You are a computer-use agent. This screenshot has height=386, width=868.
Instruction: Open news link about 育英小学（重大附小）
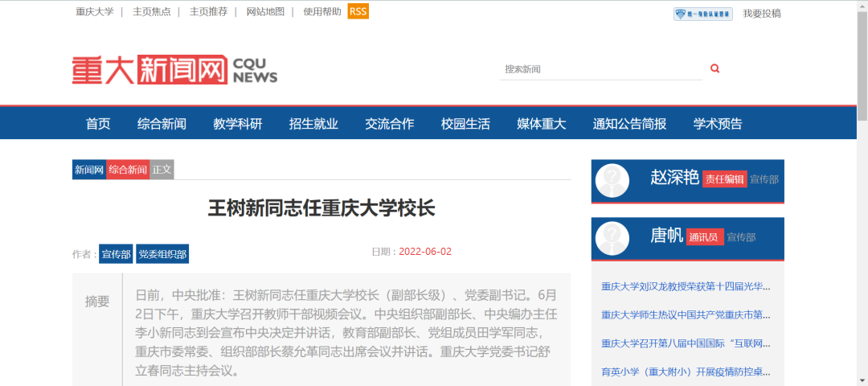point(686,372)
